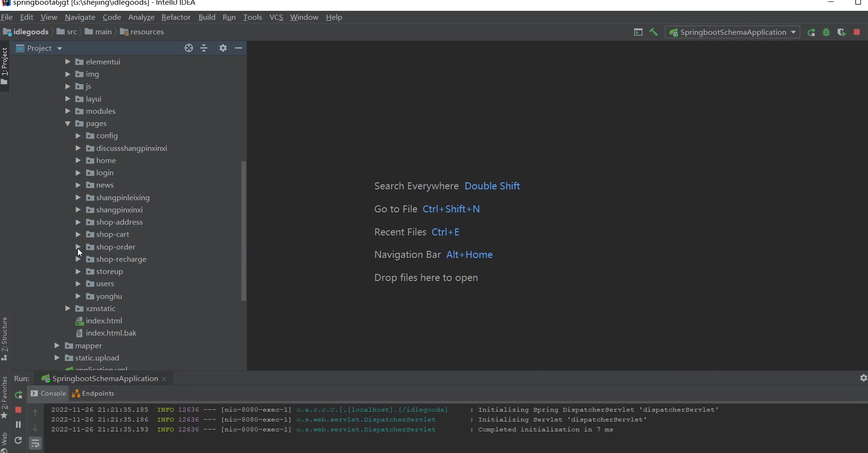This screenshot has height=453, width=868.
Task: Click the locate/select opened file target icon
Action: click(189, 48)
